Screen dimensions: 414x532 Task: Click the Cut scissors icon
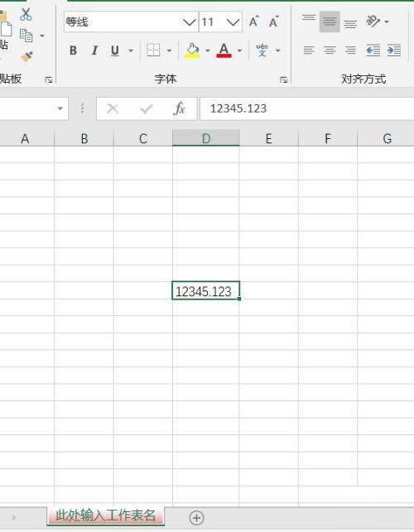(x=26, y=14)
